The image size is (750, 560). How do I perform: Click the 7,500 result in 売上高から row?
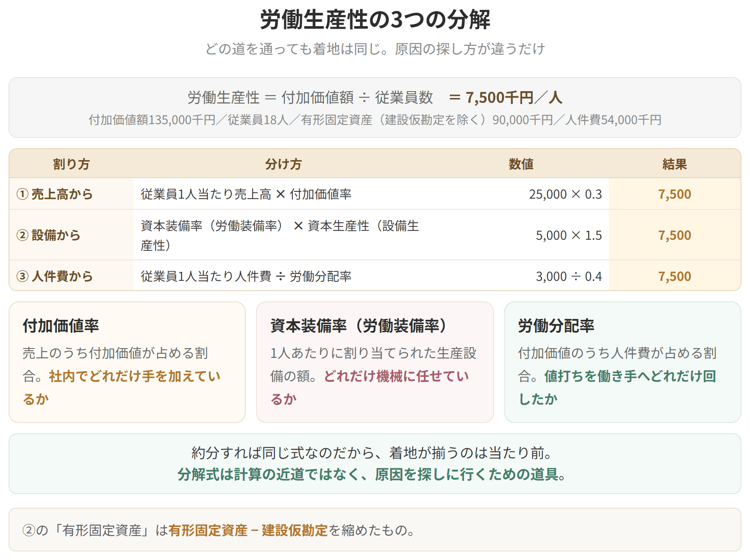tap(675, 194)
